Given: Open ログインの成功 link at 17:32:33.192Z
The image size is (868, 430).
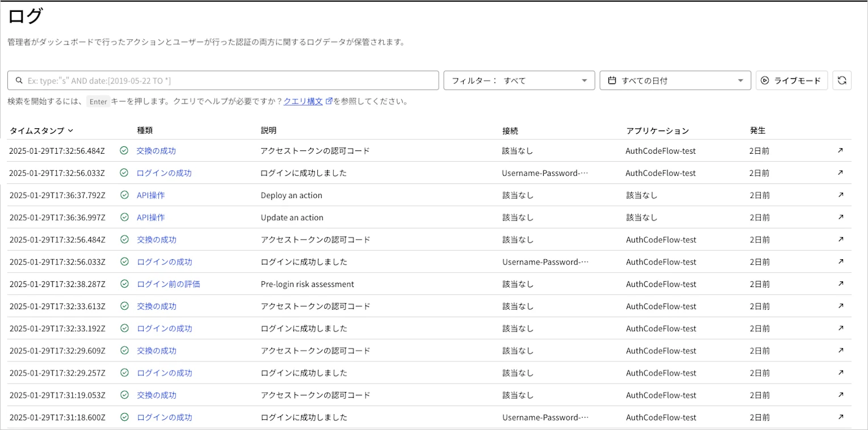Looking at the screenshot, I should point(165,328).
